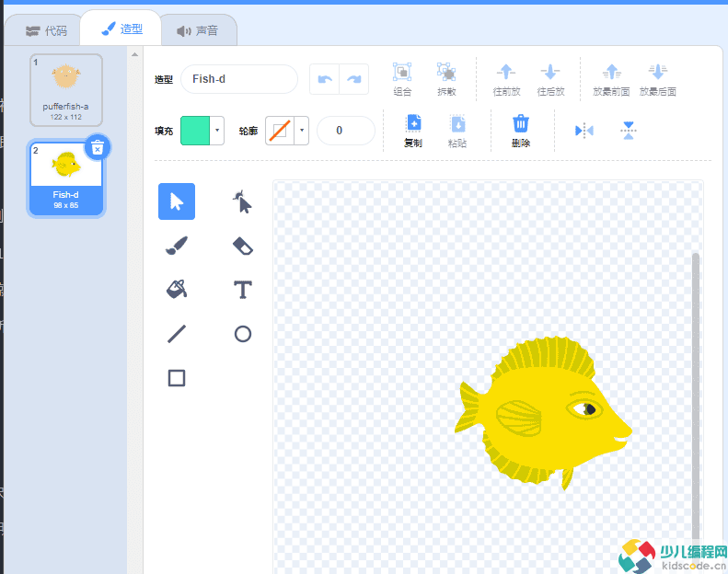This screenshot has width=728, height=574.
Task: Flip the costume horizontally
Action: point(584,131)
